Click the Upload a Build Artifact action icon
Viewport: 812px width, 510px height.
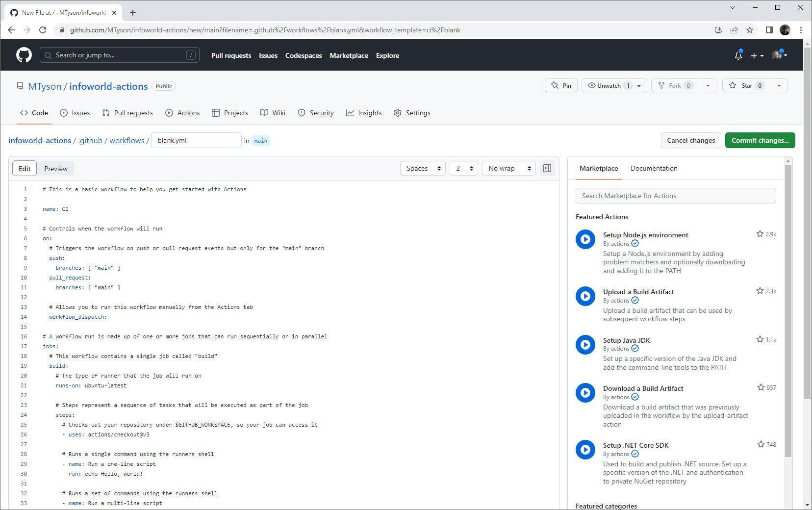coord(584,296)
